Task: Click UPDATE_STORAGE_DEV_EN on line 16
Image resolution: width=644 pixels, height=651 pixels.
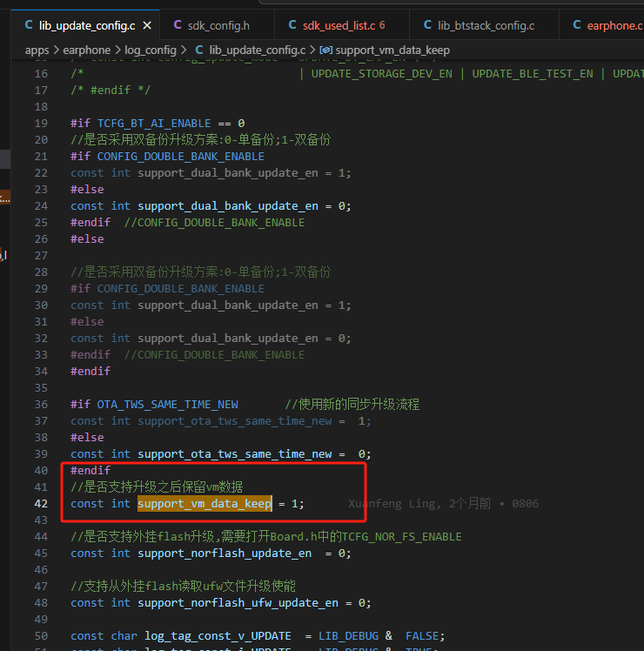Action: coord(381,74)
